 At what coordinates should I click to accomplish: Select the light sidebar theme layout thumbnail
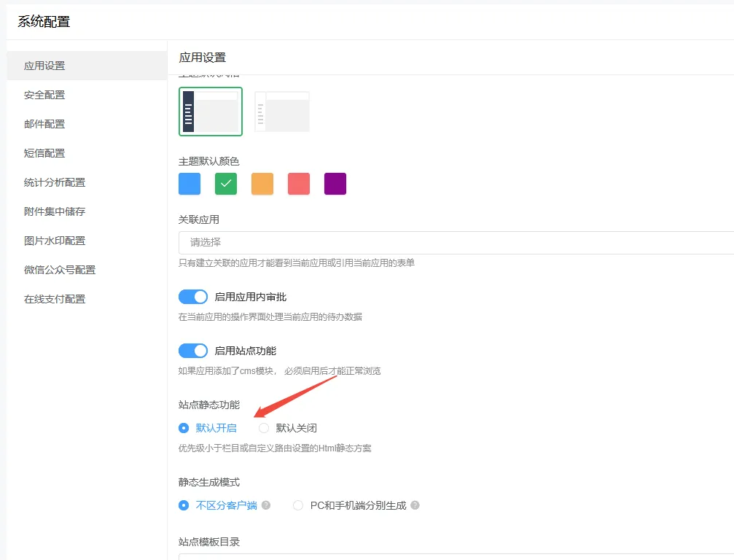(x=282, y=112)
